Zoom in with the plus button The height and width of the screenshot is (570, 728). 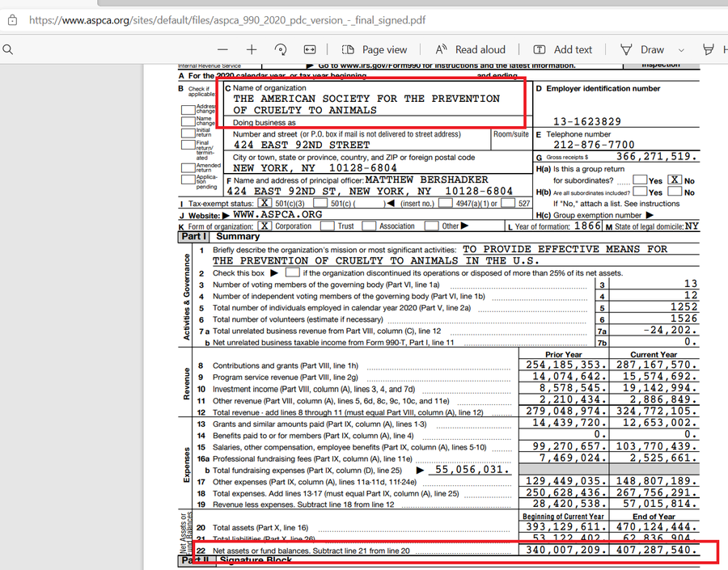(x=252, y=49)
